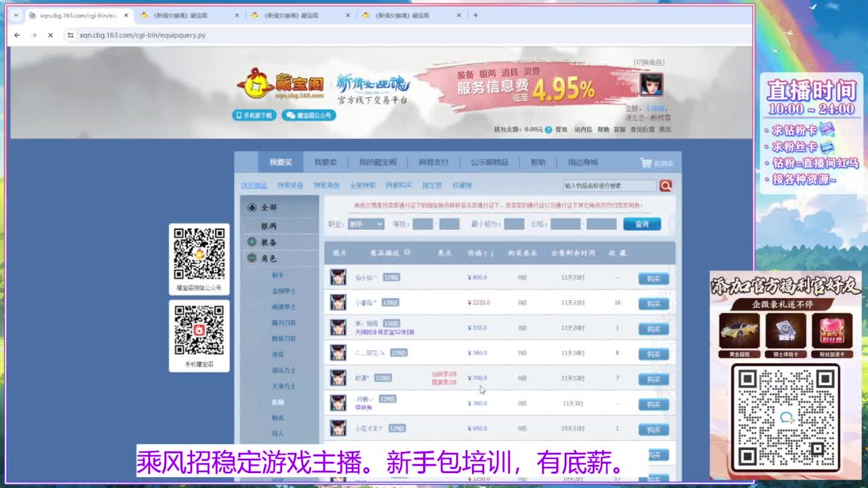The width and height of the screenshot is (868, 488).
Task: Collapse the 角色 category minus icon
Action: pyautogui.click(x=252, y=258)
